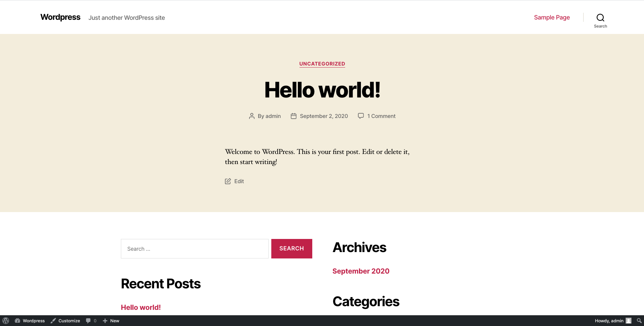Click the dashboard icon beside Wordpress site name
This screenshot has width=644, height=326.
coord(17,321)
